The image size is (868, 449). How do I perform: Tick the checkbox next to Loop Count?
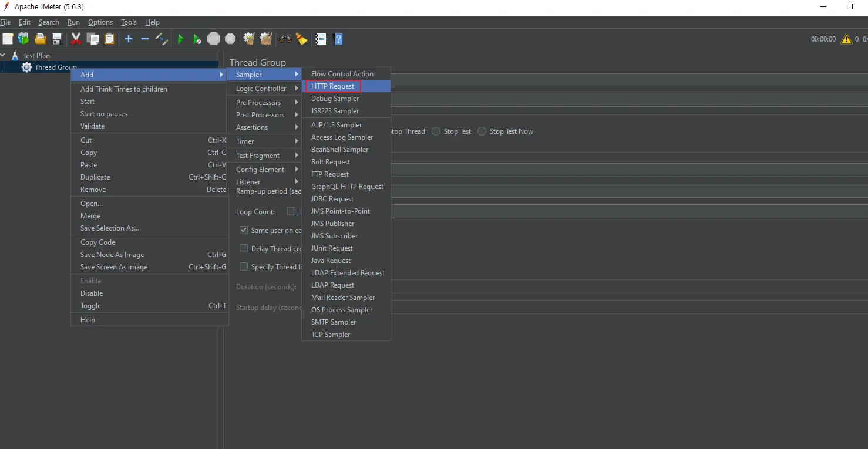(291, 211)
